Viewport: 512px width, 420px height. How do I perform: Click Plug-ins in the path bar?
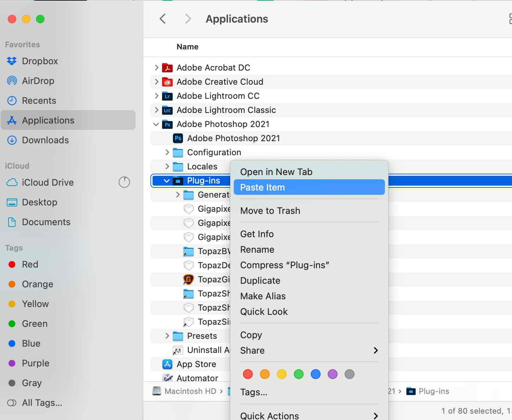pyautogui.click(x=428, y=391)
